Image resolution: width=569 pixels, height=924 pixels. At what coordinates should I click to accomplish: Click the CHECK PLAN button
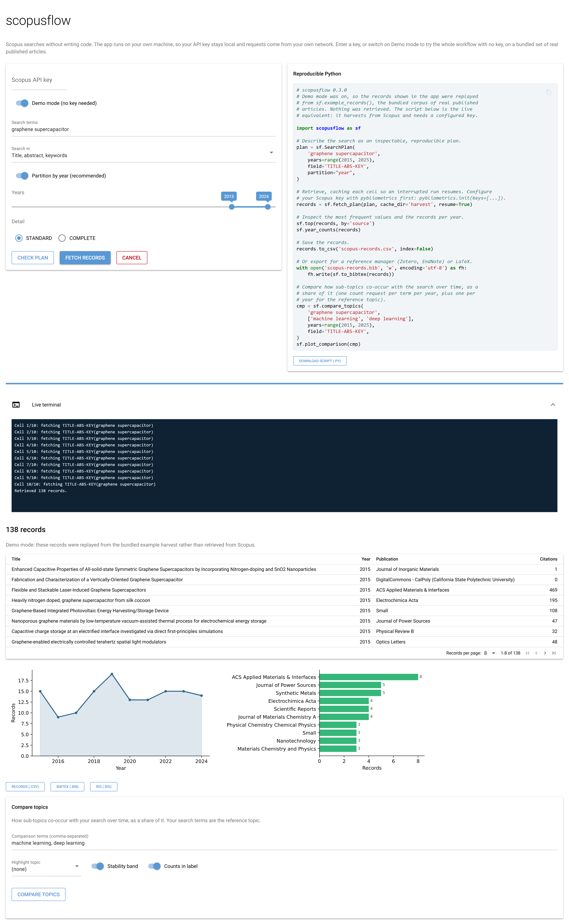pyautogui.click(x=33, y=258)
